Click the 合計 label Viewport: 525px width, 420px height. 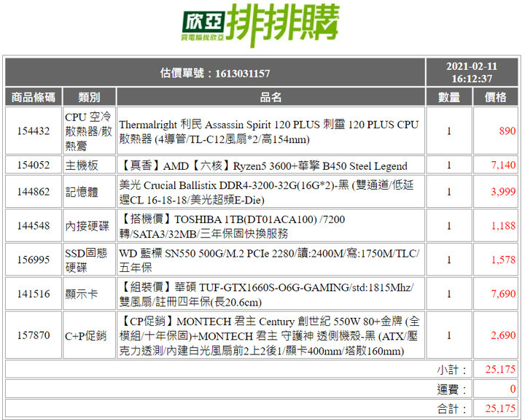[x=451, y=408]
